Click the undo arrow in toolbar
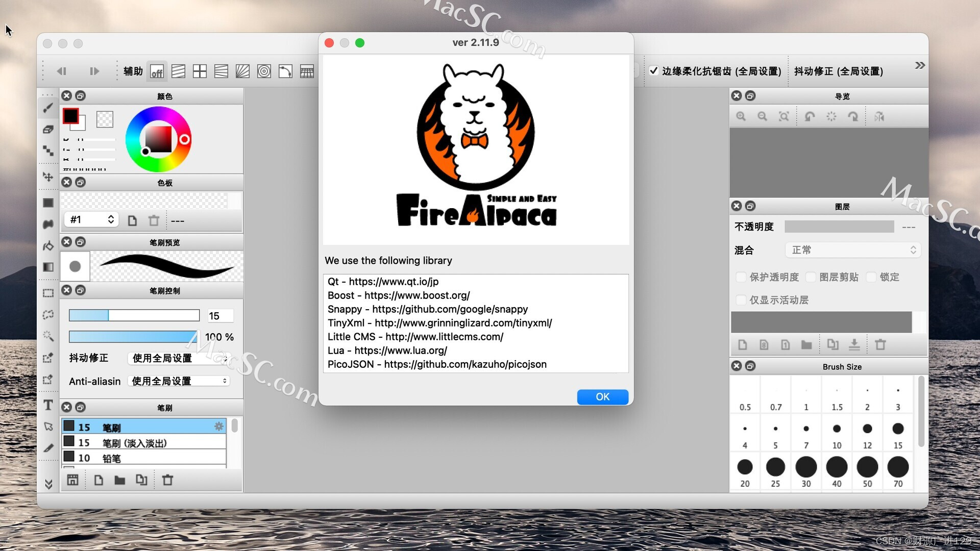Screen dimensions: 980x551 click(x=62, y=71)
